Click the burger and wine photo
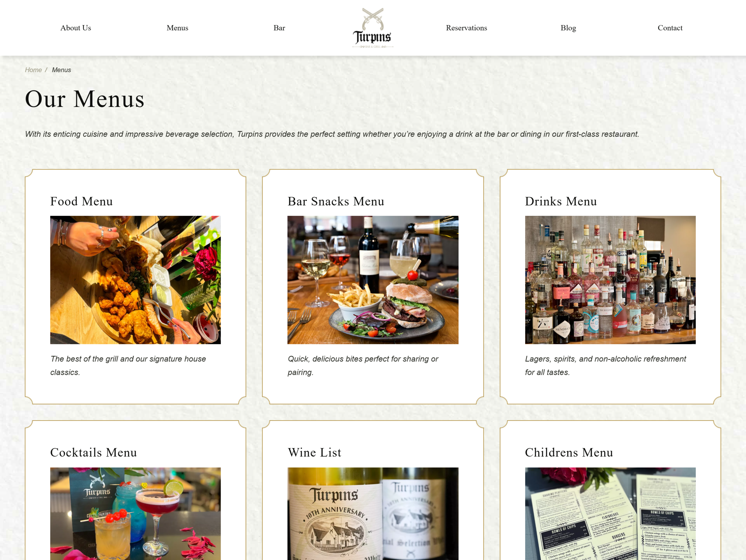This screenshot has height=560, width=746. tap(373, 280)
